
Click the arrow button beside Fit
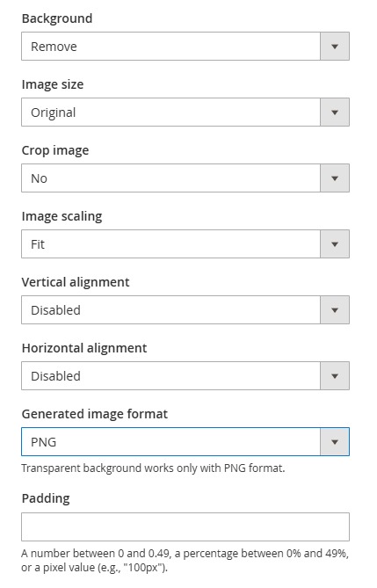(x=335, y=244)
